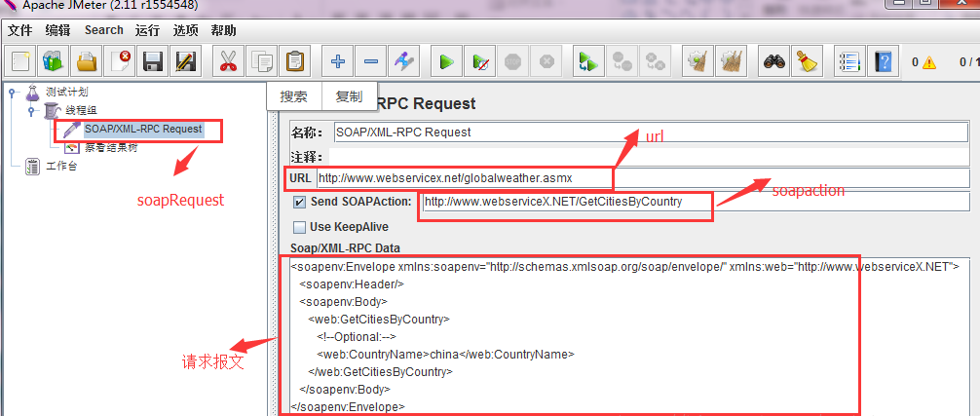Uncheck the Send SOAPAction checkbox
Viewport: 980px width, 416px height.
pyautogui.click(x=300, y=202)
